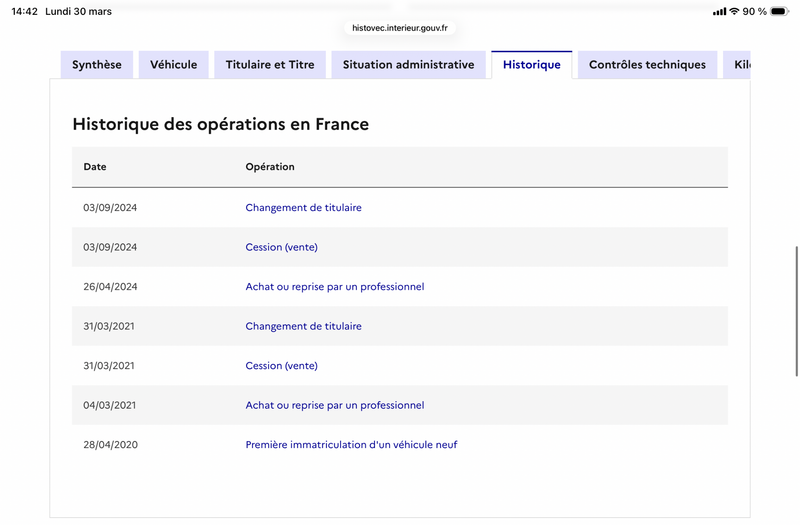
Task: Open Première immatriculation d'un véhicule neuf
Action: (x=351, y=445)
